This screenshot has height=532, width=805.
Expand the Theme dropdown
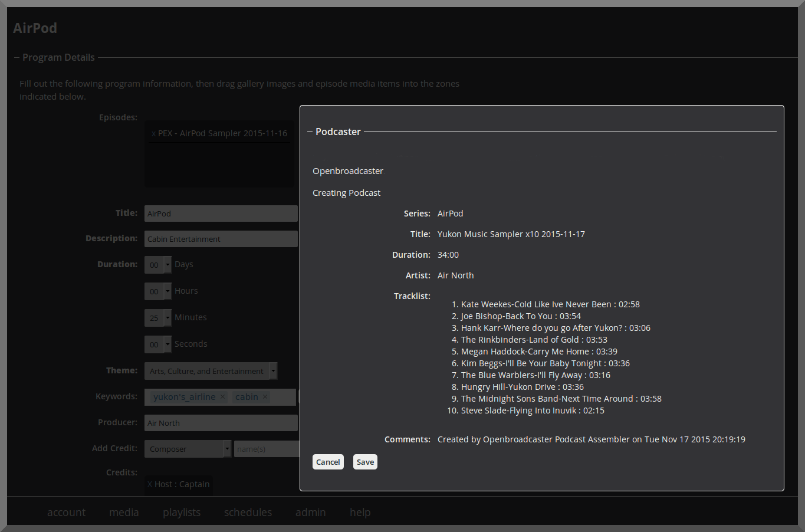(x=211, y=371)
